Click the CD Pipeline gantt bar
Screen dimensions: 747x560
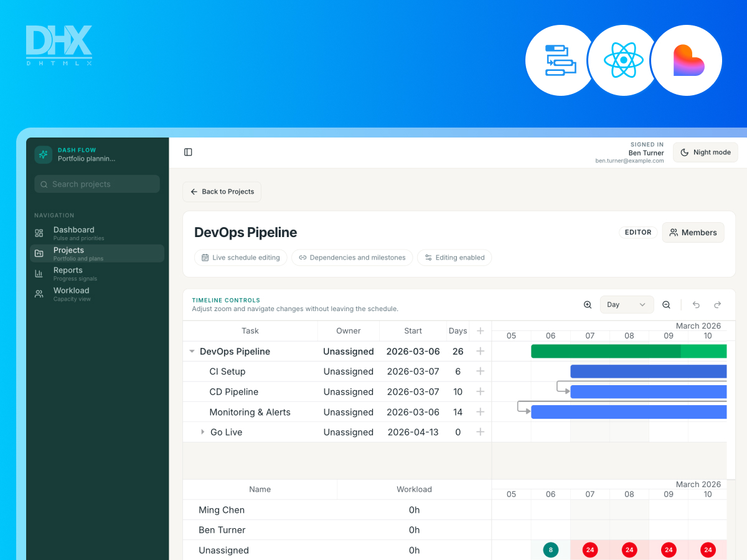pos(649,392)
